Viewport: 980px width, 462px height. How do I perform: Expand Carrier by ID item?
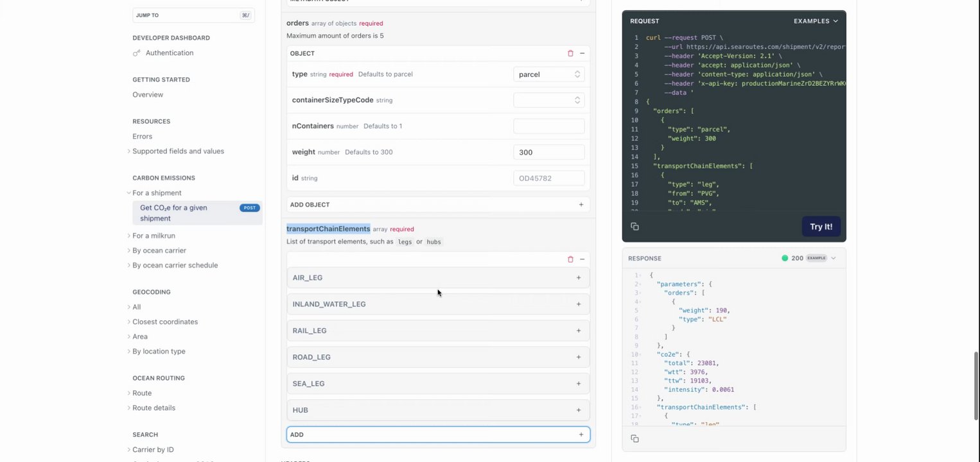tap(153, 449)
